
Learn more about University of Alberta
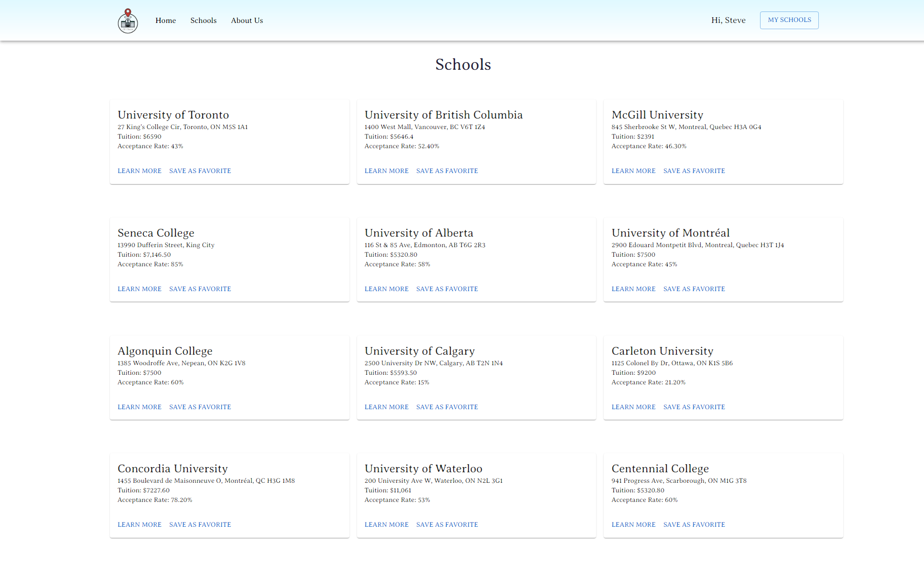[x=386, y=289]
